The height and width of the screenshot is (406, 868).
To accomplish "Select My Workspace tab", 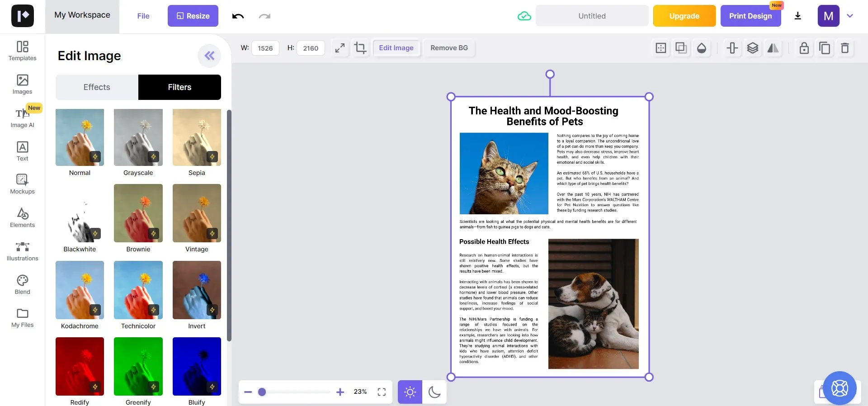I will point(82,15).
